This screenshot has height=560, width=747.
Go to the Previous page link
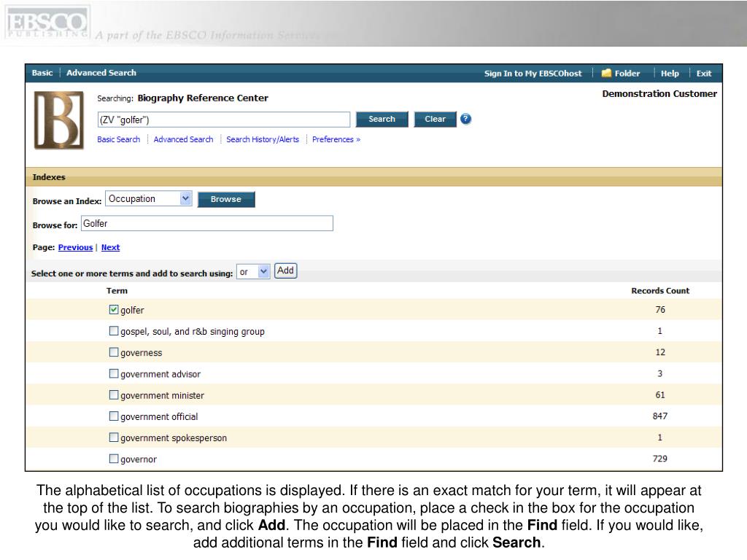coord(75,248)
